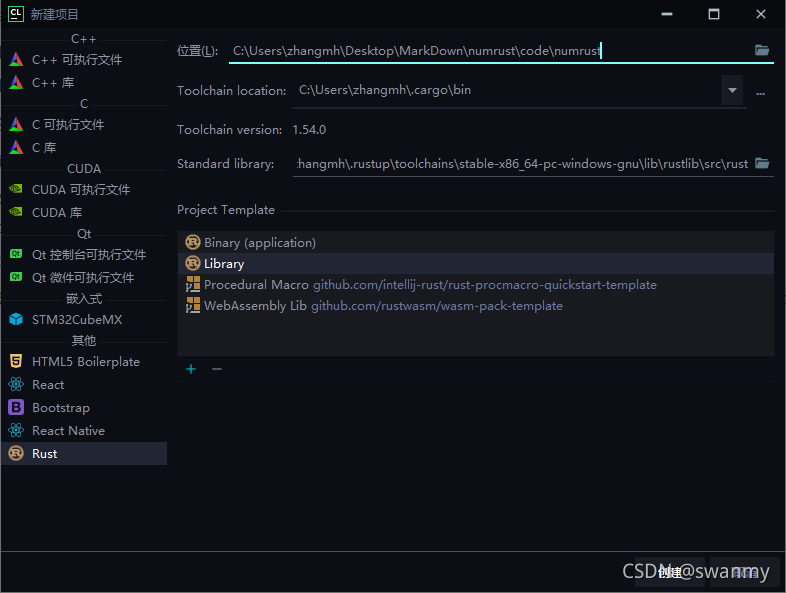Click the 嵌入式 category header
Image resolution: width=786 pixels, height=593 pixels.
coord(84,299)
